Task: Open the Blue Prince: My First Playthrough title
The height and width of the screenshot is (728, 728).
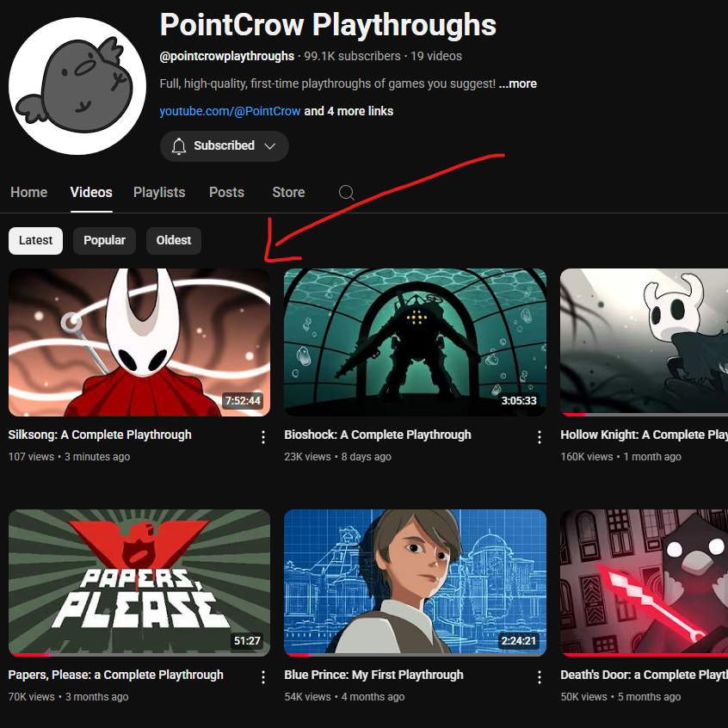Action: (373, 675)
